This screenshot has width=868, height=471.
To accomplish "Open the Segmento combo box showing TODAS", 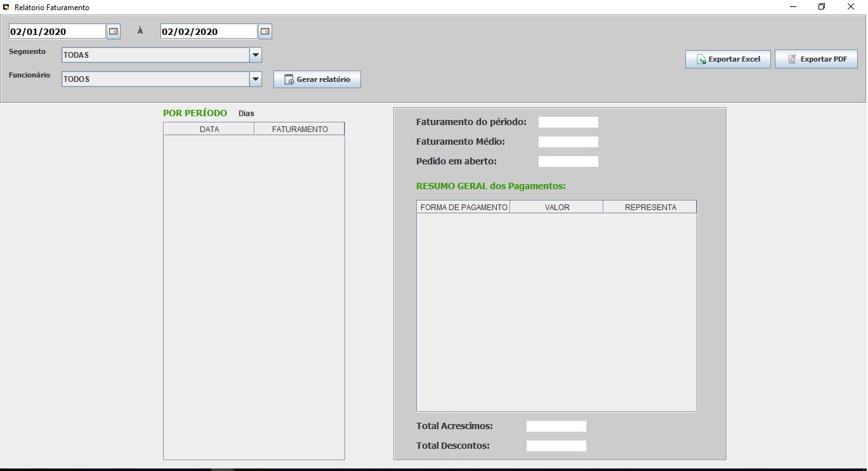I will click(x=155, y=55).
